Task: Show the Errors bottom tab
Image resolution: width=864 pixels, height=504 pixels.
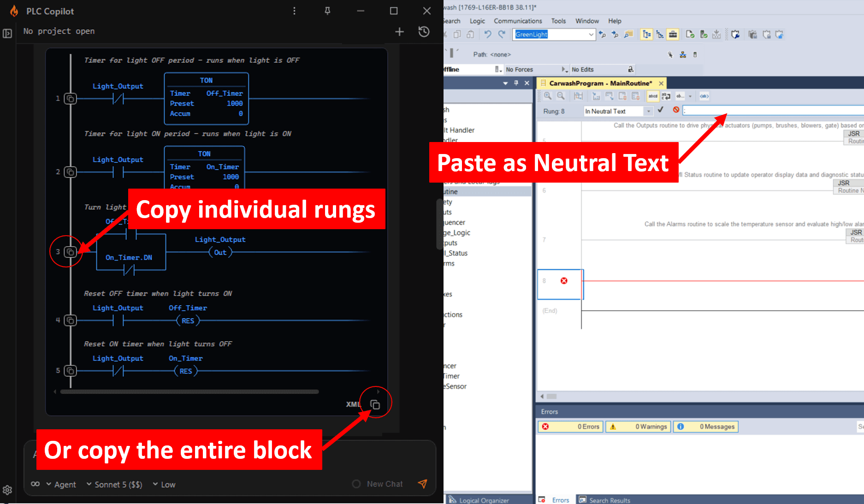Action: tap(556, 500)
